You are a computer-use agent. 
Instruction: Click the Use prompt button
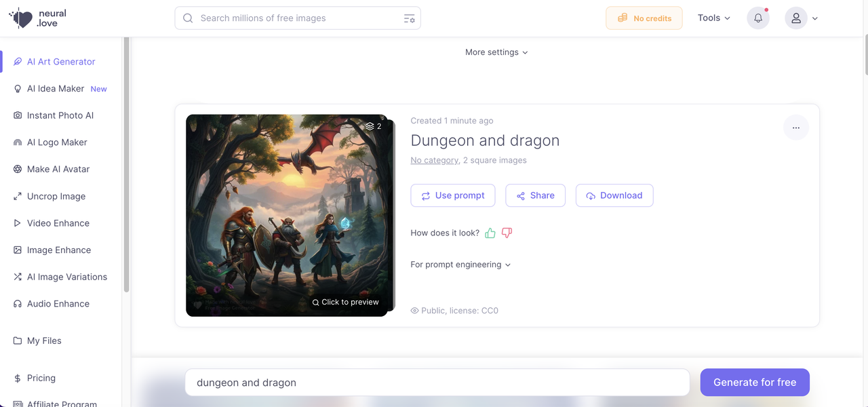pyautogui.click(x=453, y=195)
